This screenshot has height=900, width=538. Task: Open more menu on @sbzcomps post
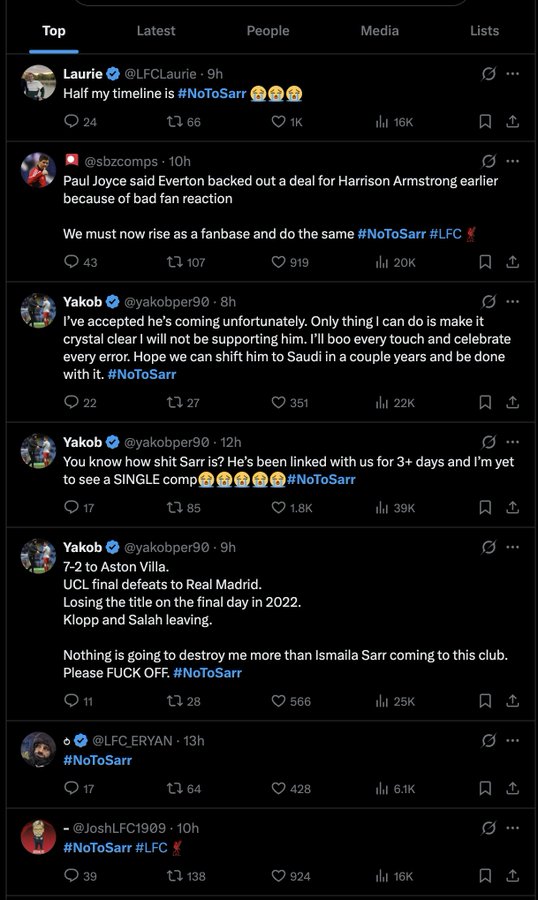(x=513, y=161)
